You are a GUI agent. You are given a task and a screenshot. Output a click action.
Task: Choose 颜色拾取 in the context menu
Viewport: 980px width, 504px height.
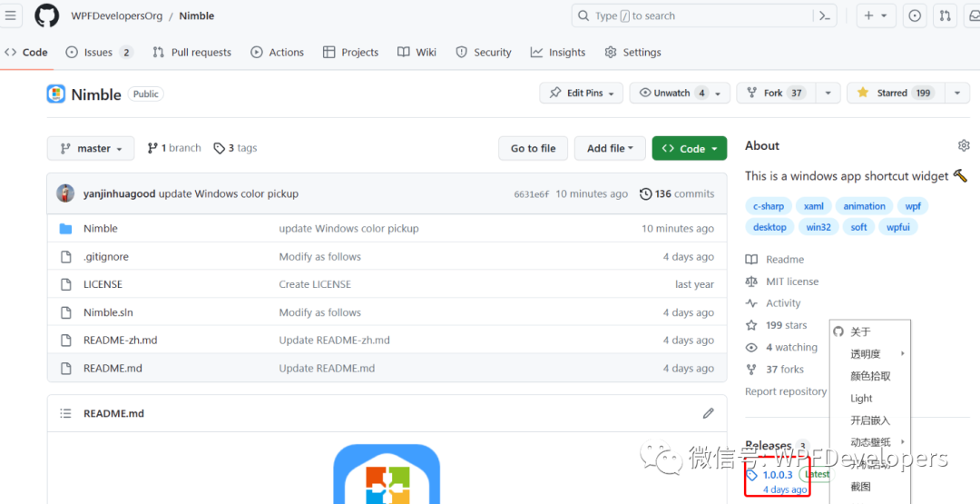point(870,376)
